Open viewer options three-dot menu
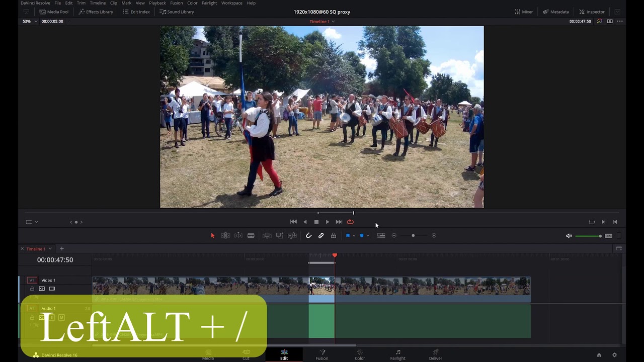Image resolution: width=644 pixels, height=362 pixels. coord(620,22)
